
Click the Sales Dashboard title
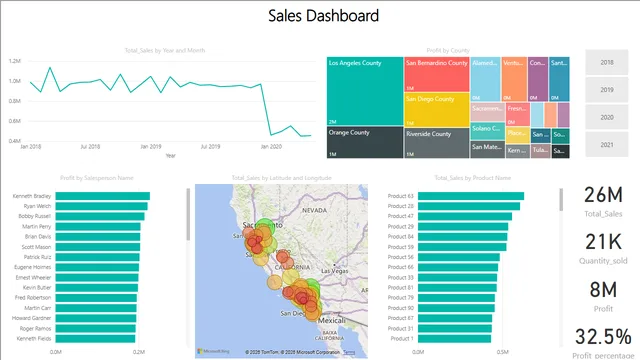(x=324, y=16)
